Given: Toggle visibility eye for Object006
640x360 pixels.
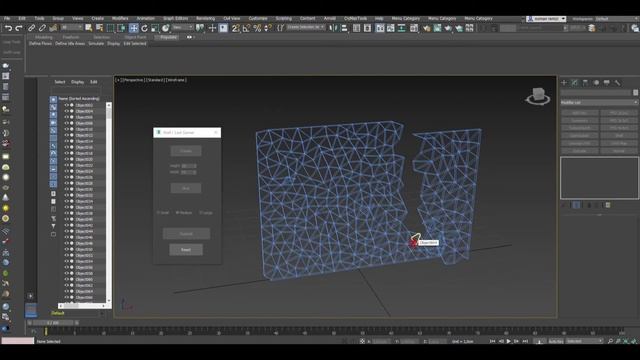Looking at the screenshot, I should 67,117.
